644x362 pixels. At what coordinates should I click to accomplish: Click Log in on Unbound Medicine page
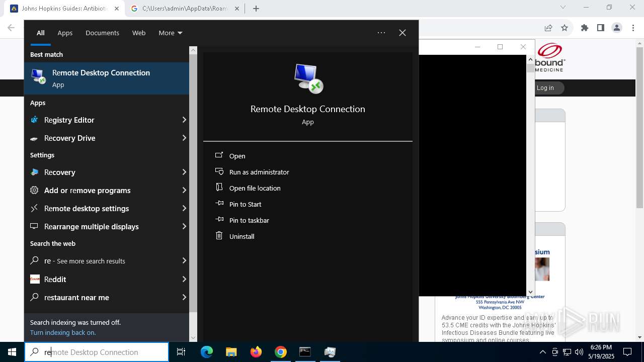click(x=545, y=88)
